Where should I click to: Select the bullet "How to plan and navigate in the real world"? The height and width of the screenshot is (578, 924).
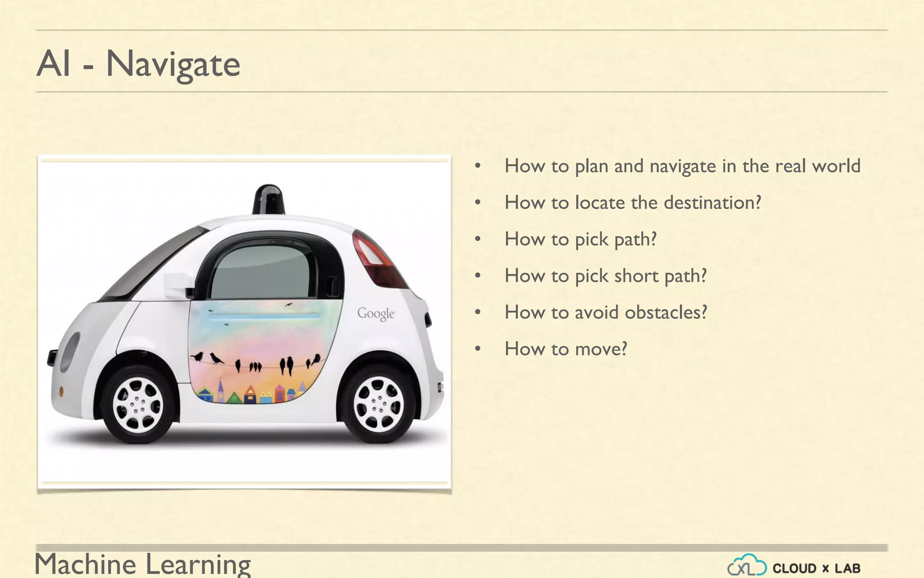click(x=683, y=166)
